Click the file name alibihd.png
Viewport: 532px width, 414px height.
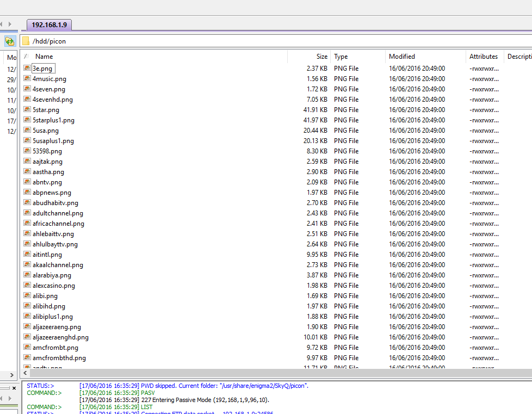pyautogui.click(x=49, y=306)
